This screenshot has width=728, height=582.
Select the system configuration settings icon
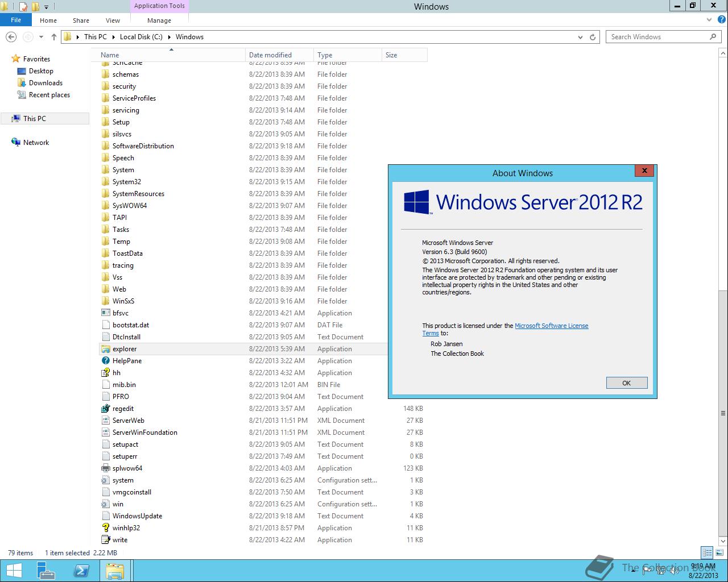[x=105, y=480]
